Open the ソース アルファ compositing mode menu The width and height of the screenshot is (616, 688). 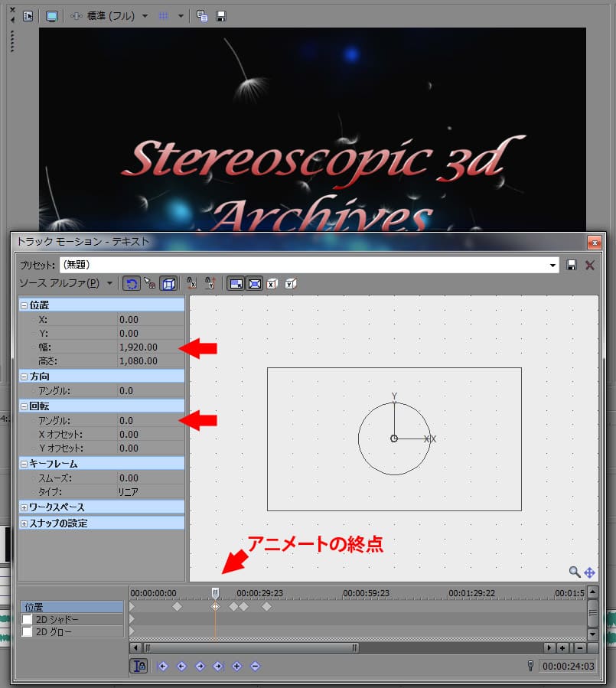click(x=110, y=283)
